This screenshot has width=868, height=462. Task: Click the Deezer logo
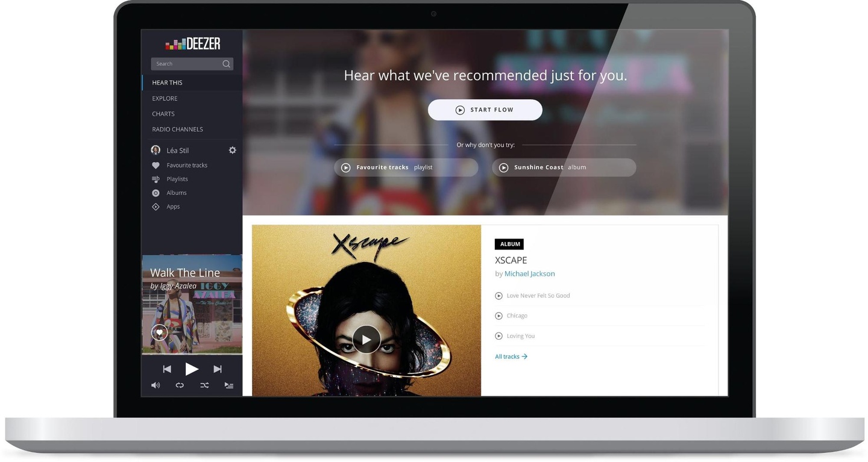tap(193, 43)
